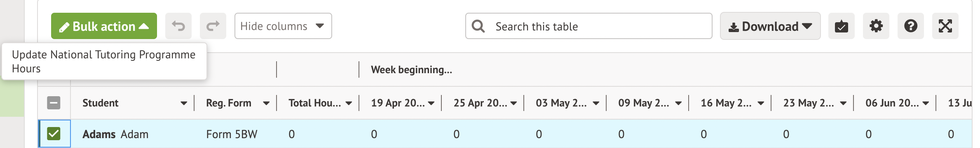Click the Adams Adam student name
This screenshot has width=980, height=148.
(115, 134)
